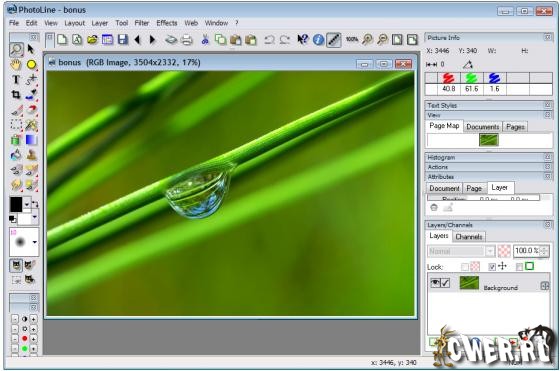Hide the Background layer eye icon
This screenshot has width=560, height=371.
click(435, 283)
